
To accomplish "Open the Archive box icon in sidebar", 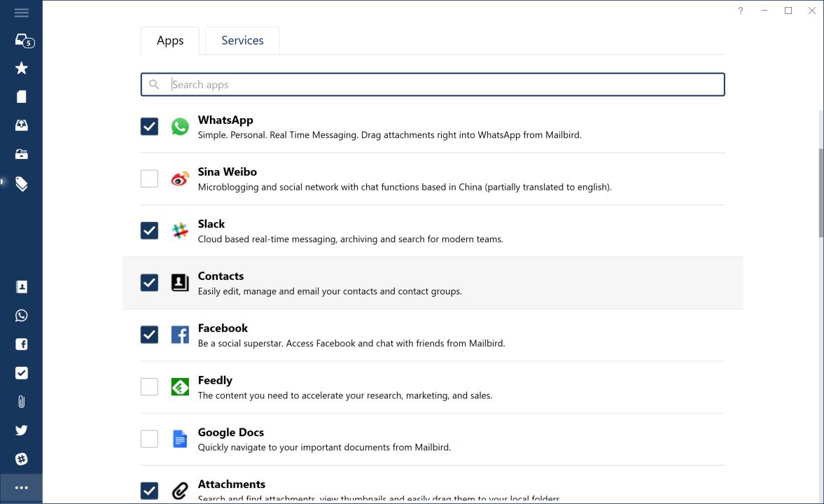I will [22, 154].
